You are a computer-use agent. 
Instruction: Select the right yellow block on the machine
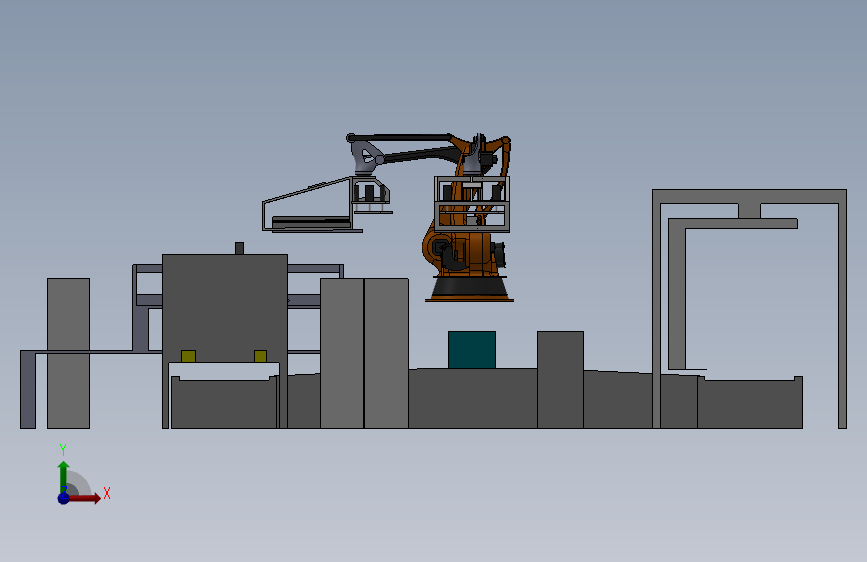tap(260, 356)
